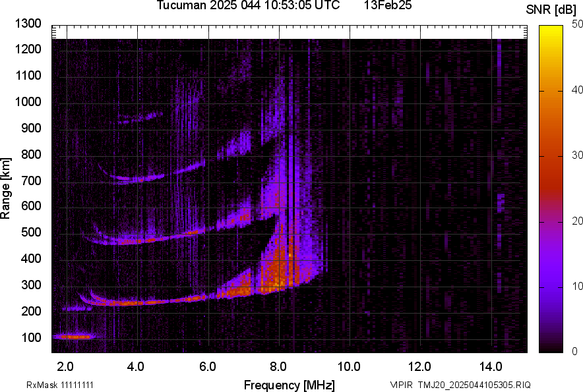Click the 2.0 frequency tick label
583x392 pixels.
[x=65, y=366]
